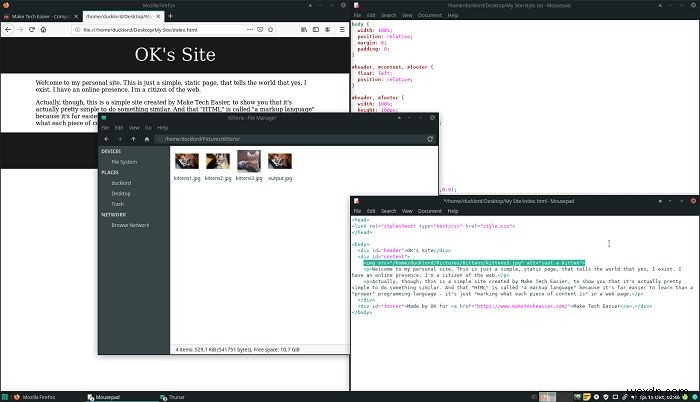Reload the page in Firefox

pyautogui.click(x=32, y=29)
